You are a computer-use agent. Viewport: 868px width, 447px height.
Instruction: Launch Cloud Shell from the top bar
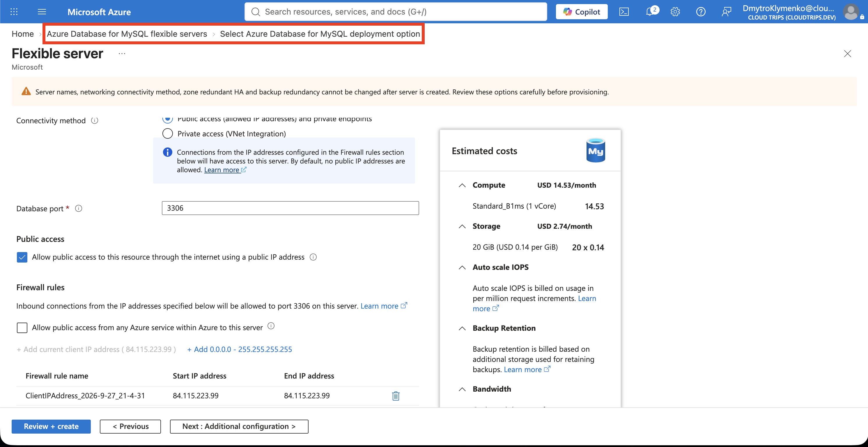tap(624, 12)
